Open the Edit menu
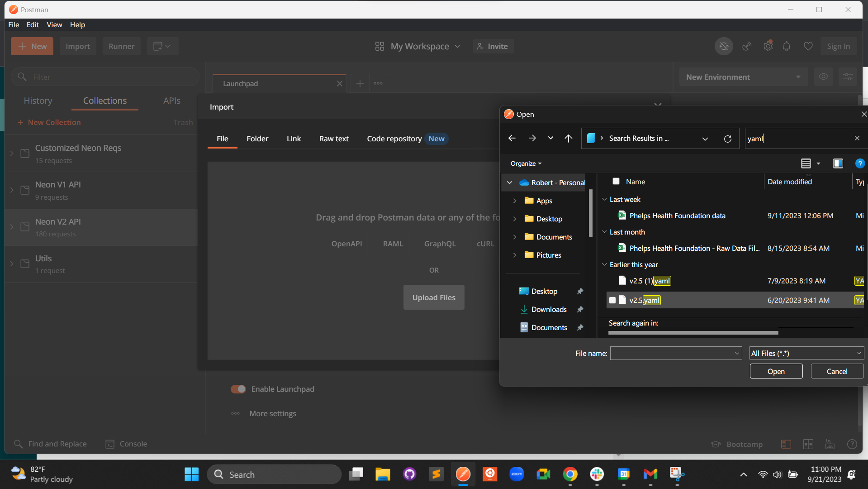Screen dimensions: 868x489 coord(33,24)
